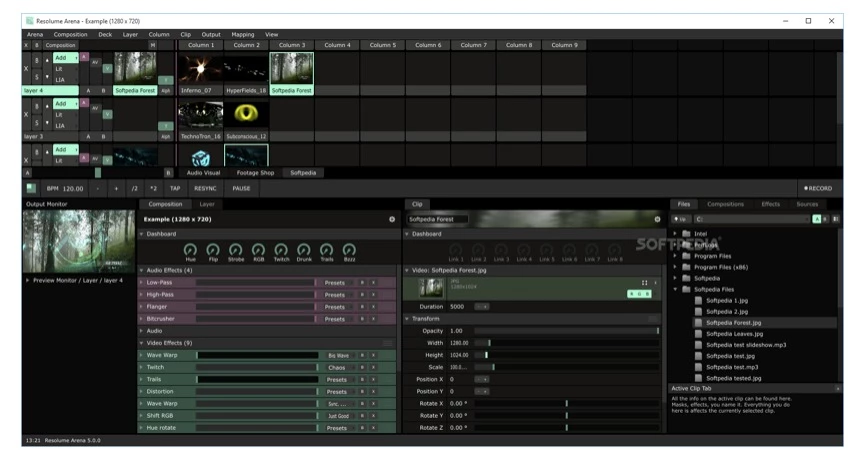Click the Softpedia 1.jpg file icon
Viewport: 855px width, 461px height.
point(698,301)
